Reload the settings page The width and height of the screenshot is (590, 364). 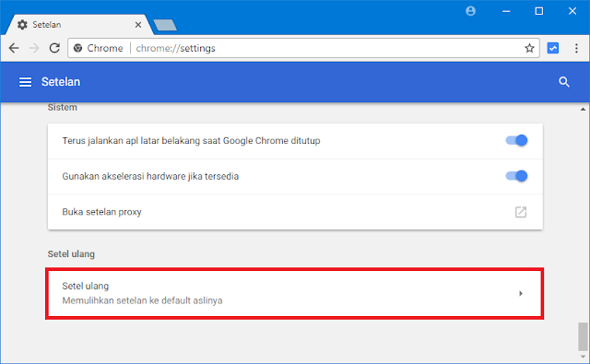point(54,48)
